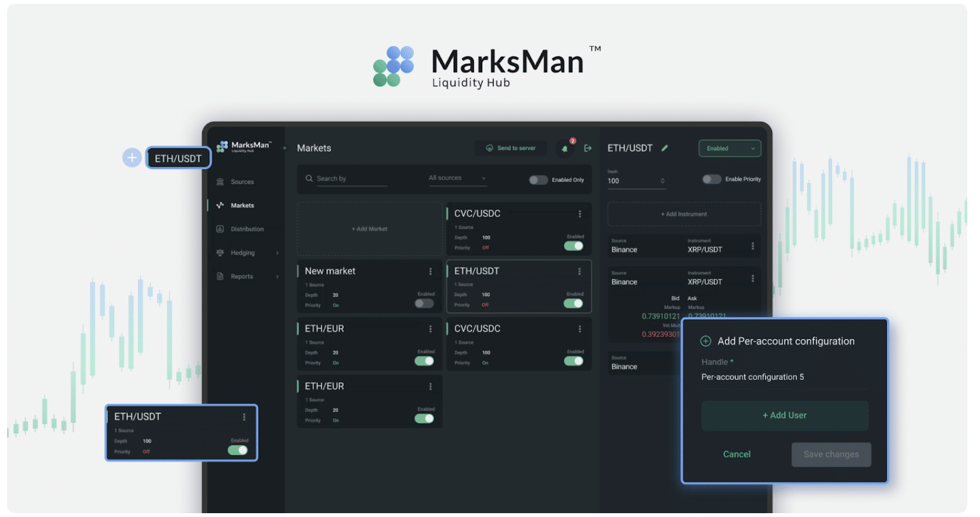Click the Save changes button
The image size is (980, 517).
pos(831,454)
